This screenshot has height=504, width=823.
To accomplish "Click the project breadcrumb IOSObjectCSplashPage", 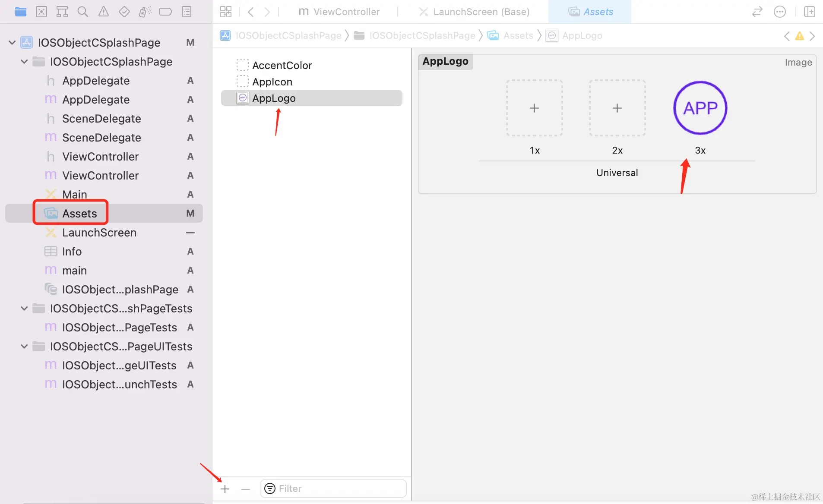I will point(281,35).
